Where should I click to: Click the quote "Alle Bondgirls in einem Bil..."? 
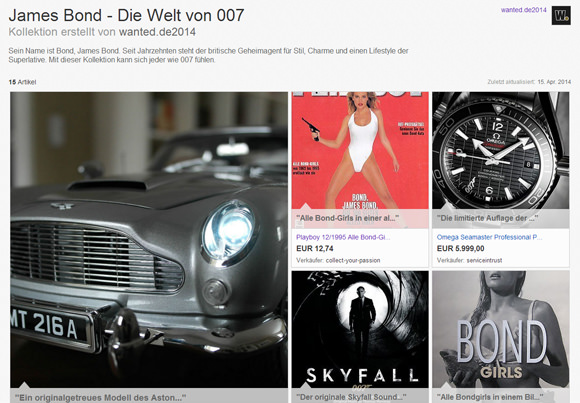pos(490,397)
